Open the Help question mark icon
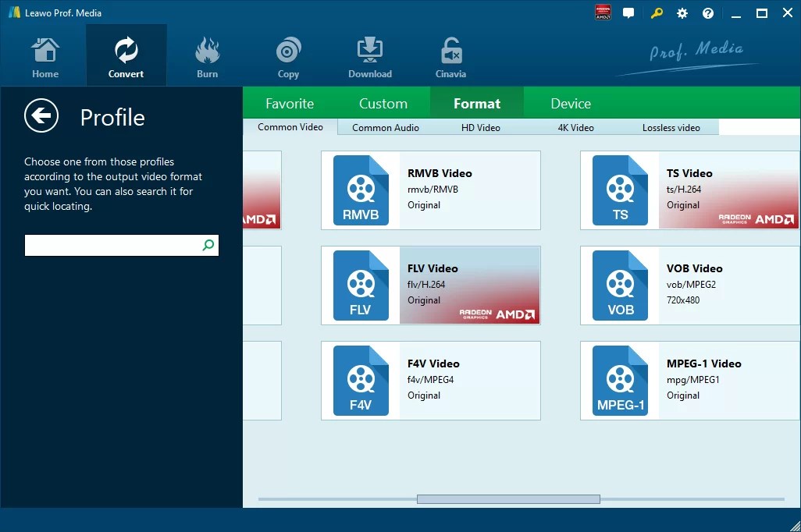This screenshot has height=532, width=801. click(x=707, y=12)
